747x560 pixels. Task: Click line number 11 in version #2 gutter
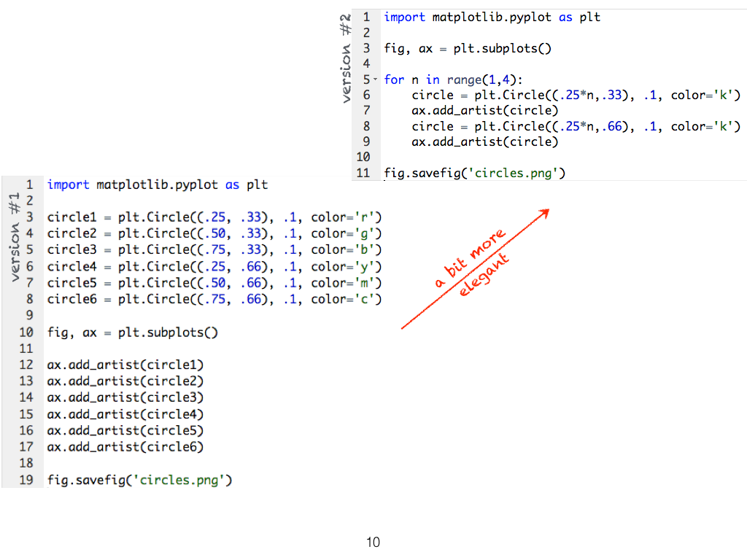[363, 174]
